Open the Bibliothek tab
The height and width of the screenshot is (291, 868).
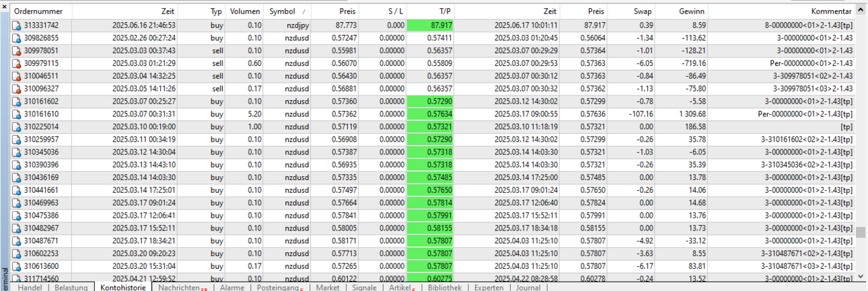tap(445, 287)
